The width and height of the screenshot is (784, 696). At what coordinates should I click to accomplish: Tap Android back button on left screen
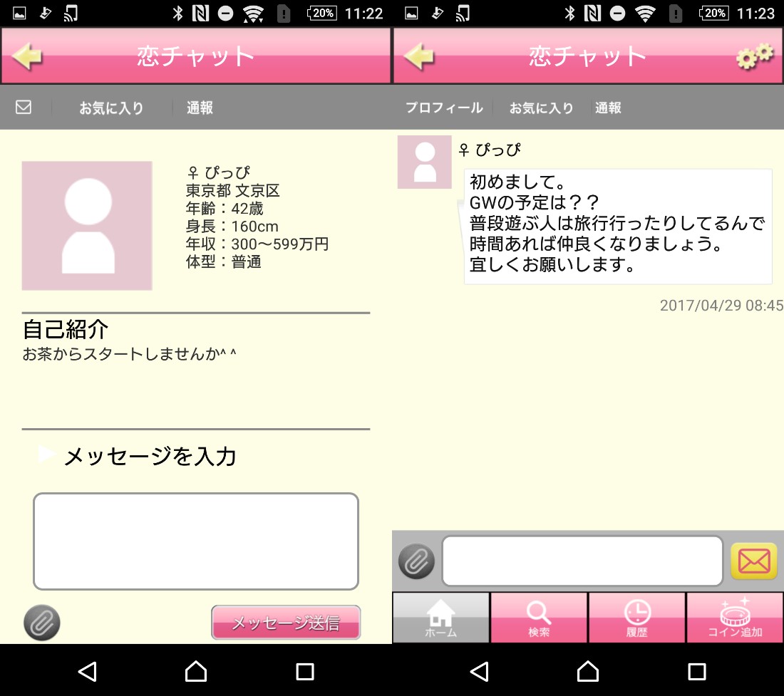tap(88, 672)
